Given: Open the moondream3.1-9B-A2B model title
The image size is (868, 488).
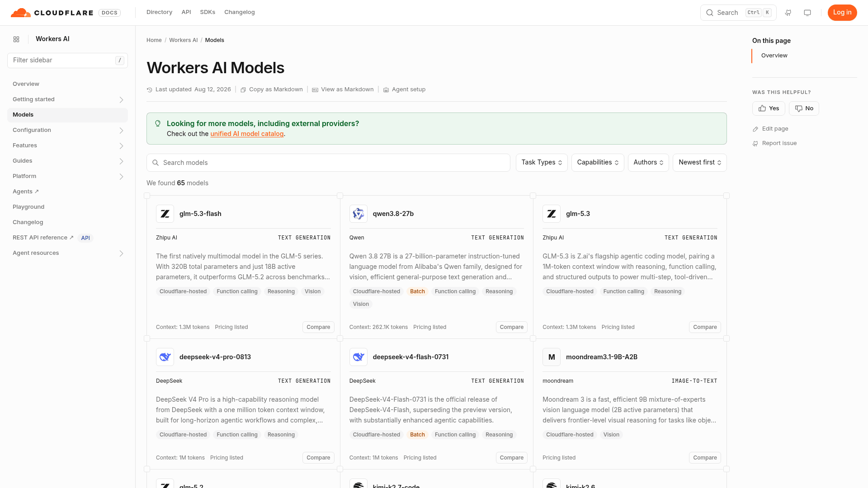Looking at the screenshot, I should point(602,357).
